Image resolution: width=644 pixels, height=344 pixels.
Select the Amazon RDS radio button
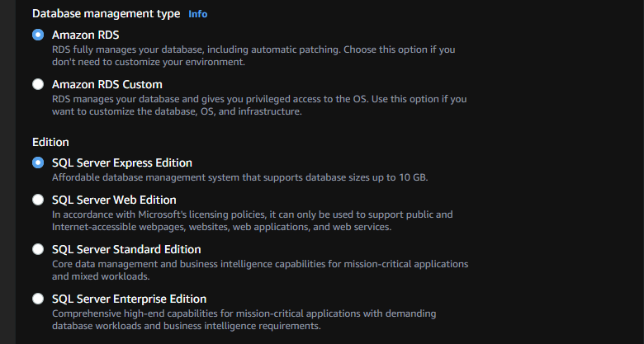[x=38, y=35]
